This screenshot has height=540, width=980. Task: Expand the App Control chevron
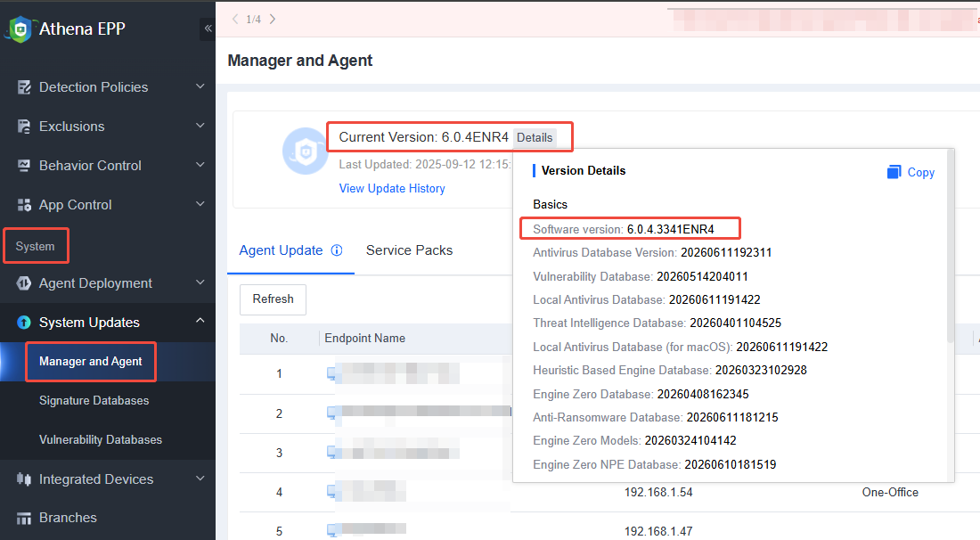click(x=200, y=204)
